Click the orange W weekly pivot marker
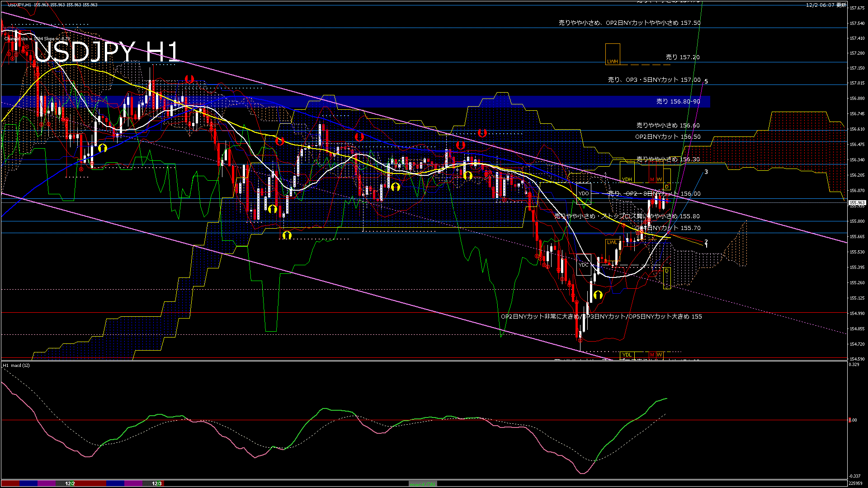 tap(660, 179)
